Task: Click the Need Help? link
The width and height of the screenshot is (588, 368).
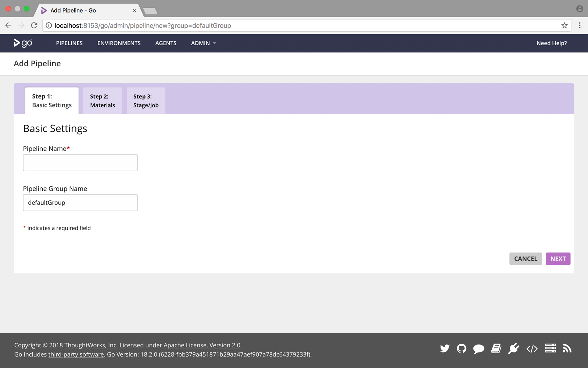Action: point(552,43)
